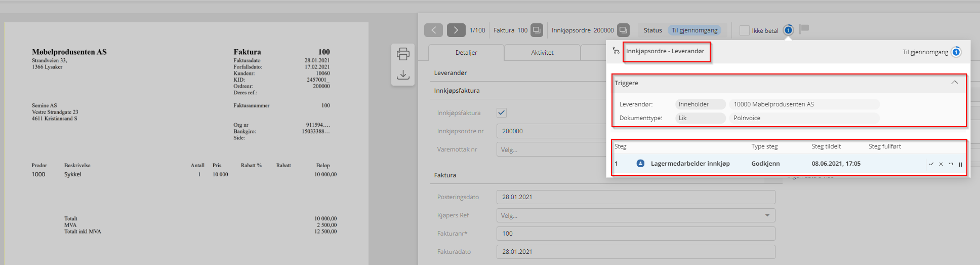
Task: Click the Fakturanr input field
Action: tap(635, 234)
